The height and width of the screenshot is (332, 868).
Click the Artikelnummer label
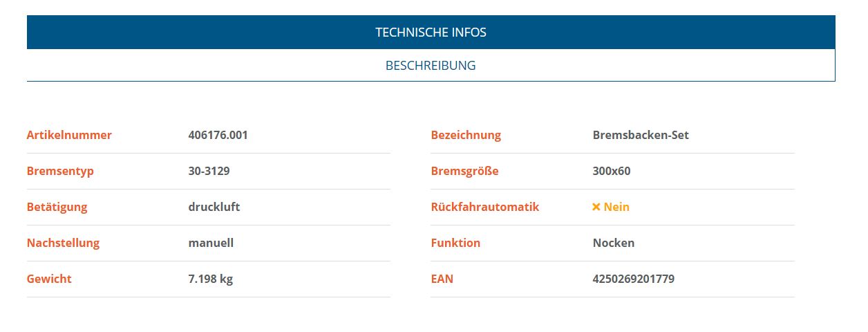[x=69, y=135]
